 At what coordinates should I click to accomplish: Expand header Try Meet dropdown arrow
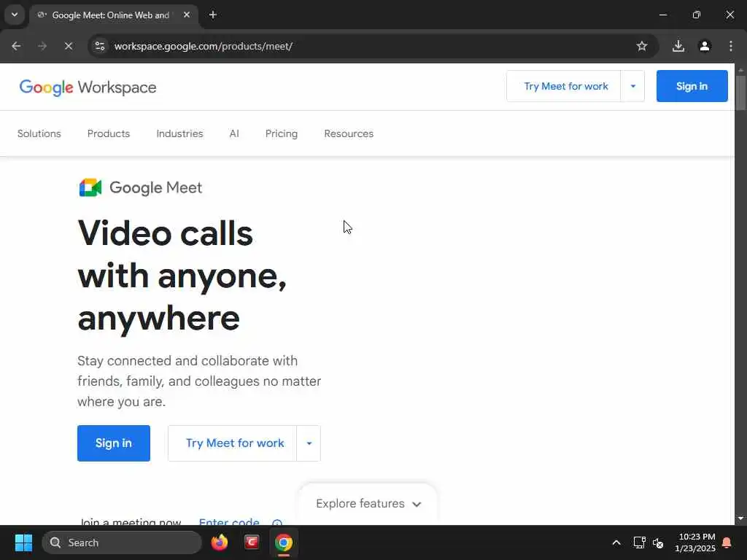point(632,86)
